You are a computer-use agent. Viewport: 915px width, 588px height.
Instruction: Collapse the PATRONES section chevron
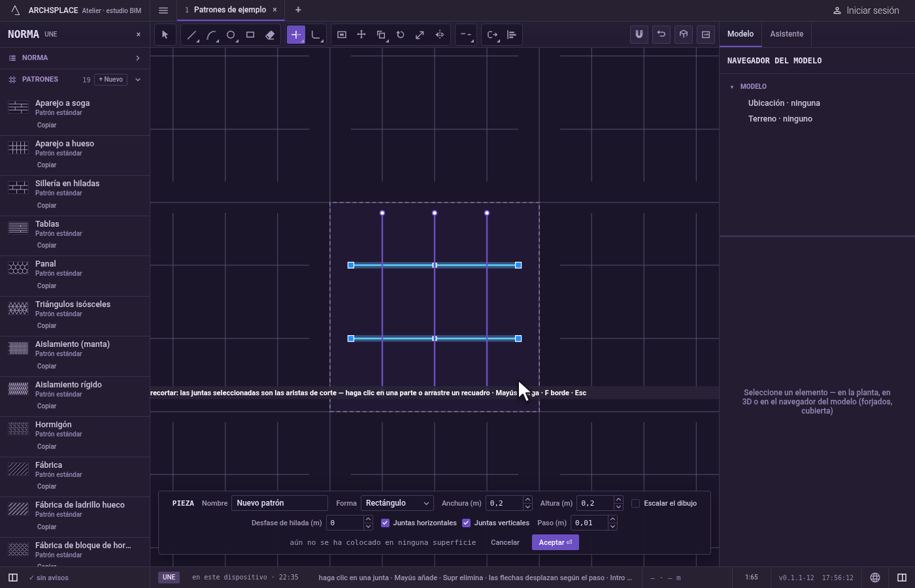[x=138, y=80]
